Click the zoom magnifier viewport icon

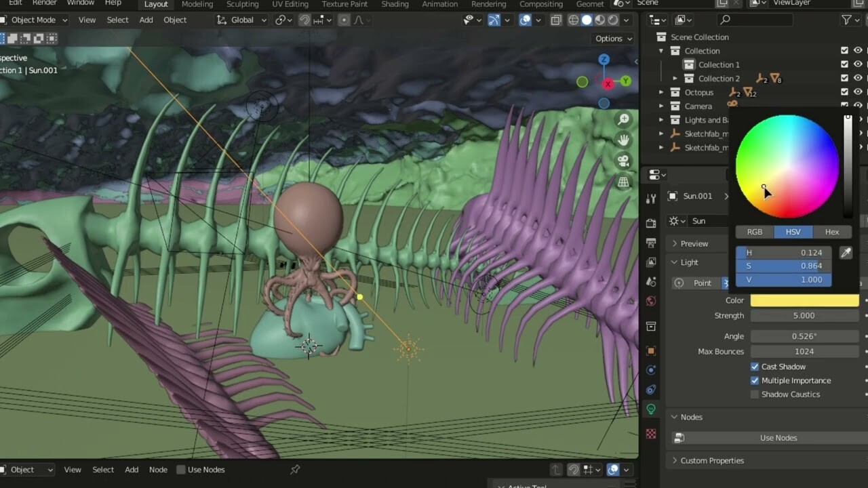click(623, 119)
